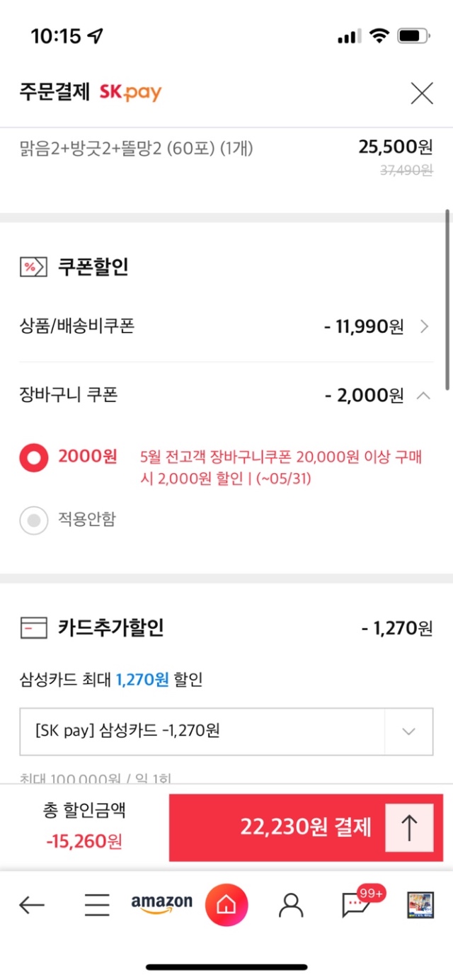The image size is (453, 980).
Task: Pay with the 22,230원 결제 button
Action: [306, 827]
